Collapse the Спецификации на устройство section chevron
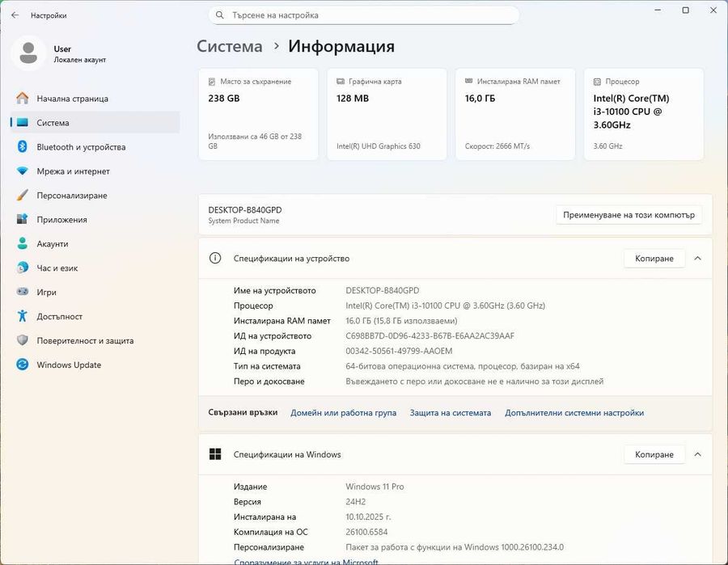 tap(698, 259)
